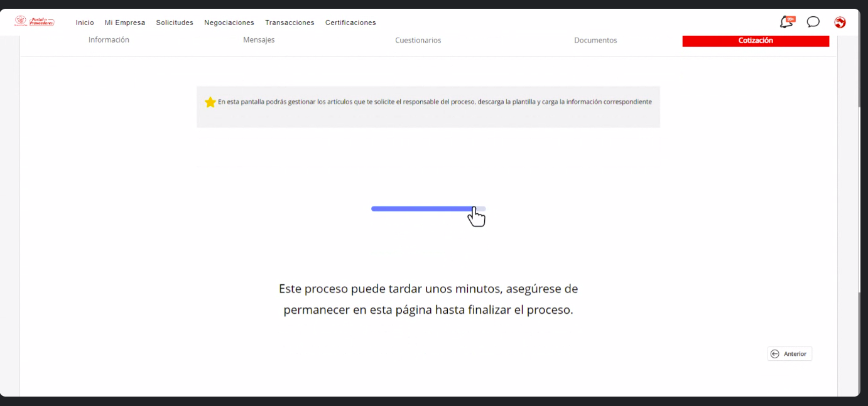This screenshot has height=406, width=868.
Task: Open the Certificaciones menu item
Action: (350, 23)
